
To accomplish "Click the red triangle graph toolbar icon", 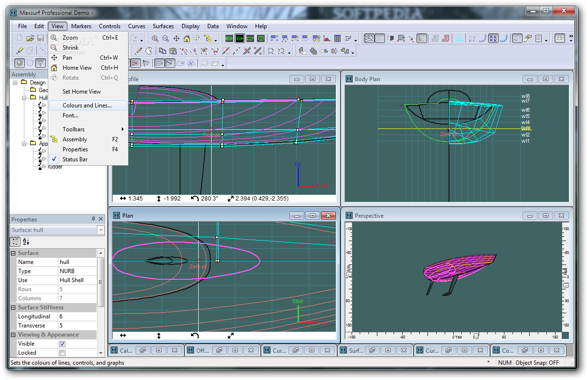I will [x=327, y=39].
